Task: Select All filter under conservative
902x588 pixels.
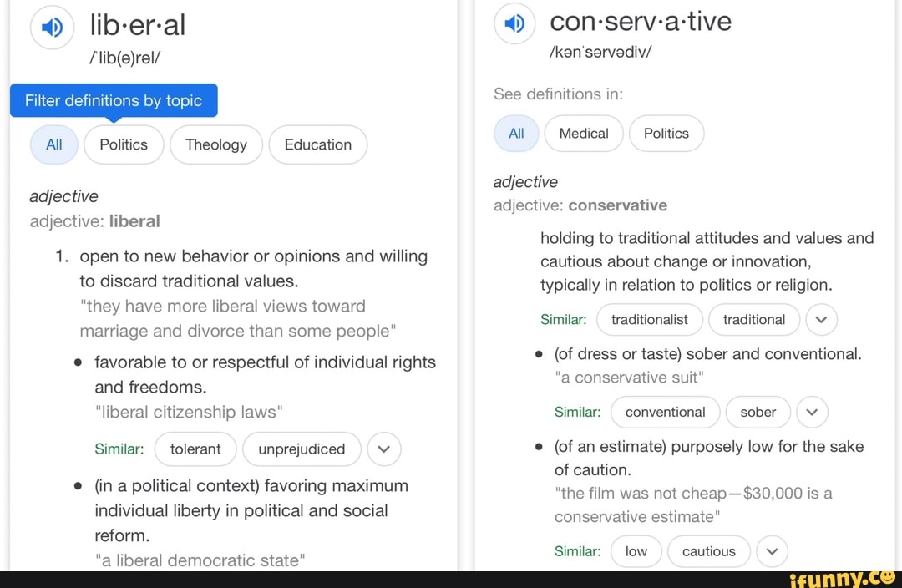Action: pyautogui.click(x=516, y=134)
